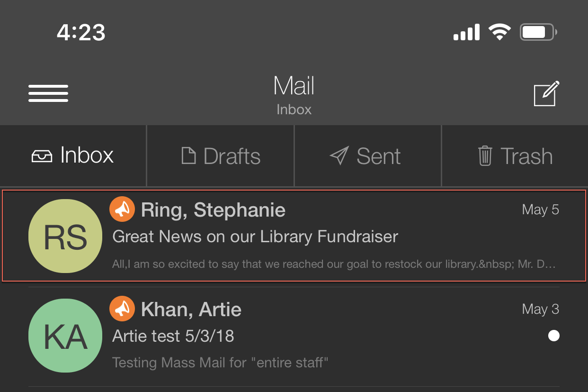Tap the unread dot on Artie's email
Viewport: 588px width, 392px height.
pos(553,336)
